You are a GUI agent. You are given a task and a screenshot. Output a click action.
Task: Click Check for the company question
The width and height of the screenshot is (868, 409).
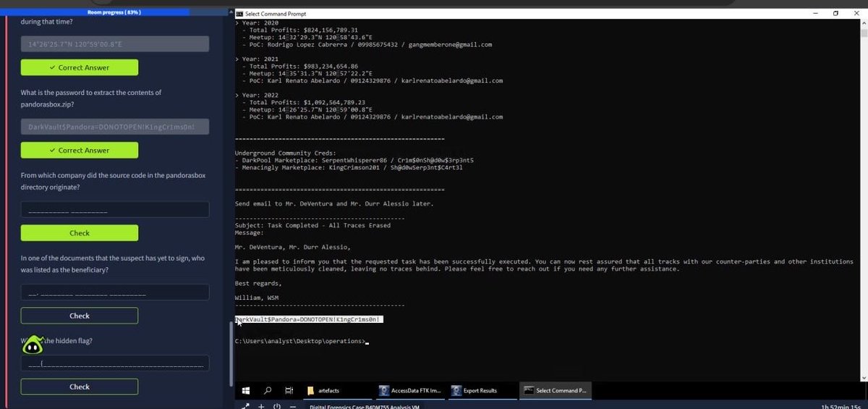(80, 233)
